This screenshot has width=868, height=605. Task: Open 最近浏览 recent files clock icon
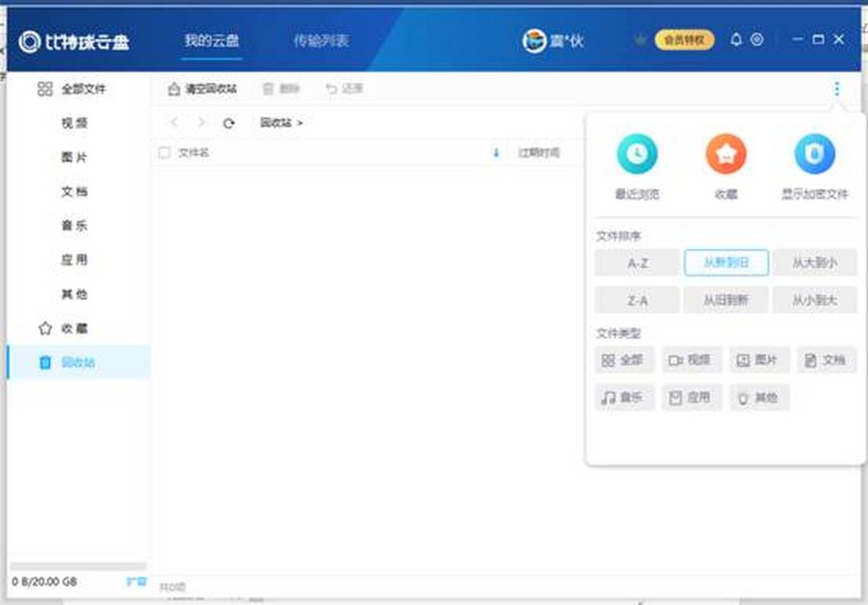pyautogui.click(x=637, y=153)
